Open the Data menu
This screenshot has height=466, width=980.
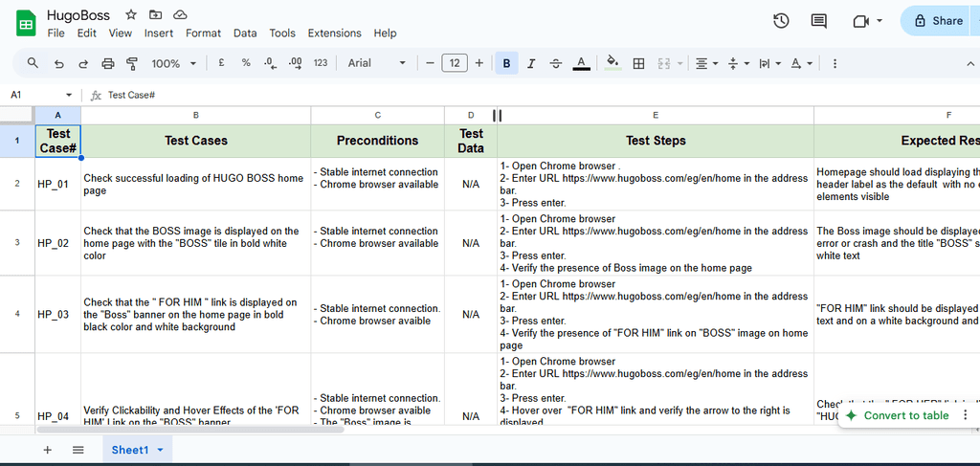tap(245, 33)
